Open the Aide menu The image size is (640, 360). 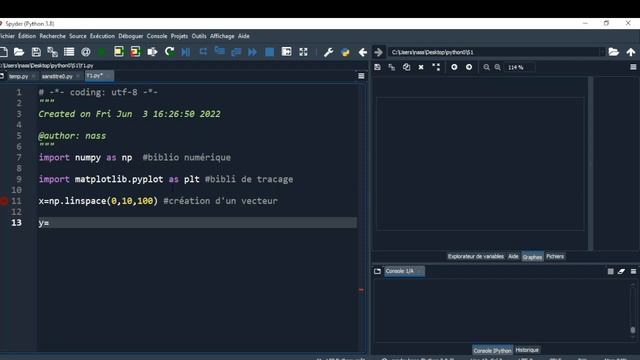coord(244,36)
